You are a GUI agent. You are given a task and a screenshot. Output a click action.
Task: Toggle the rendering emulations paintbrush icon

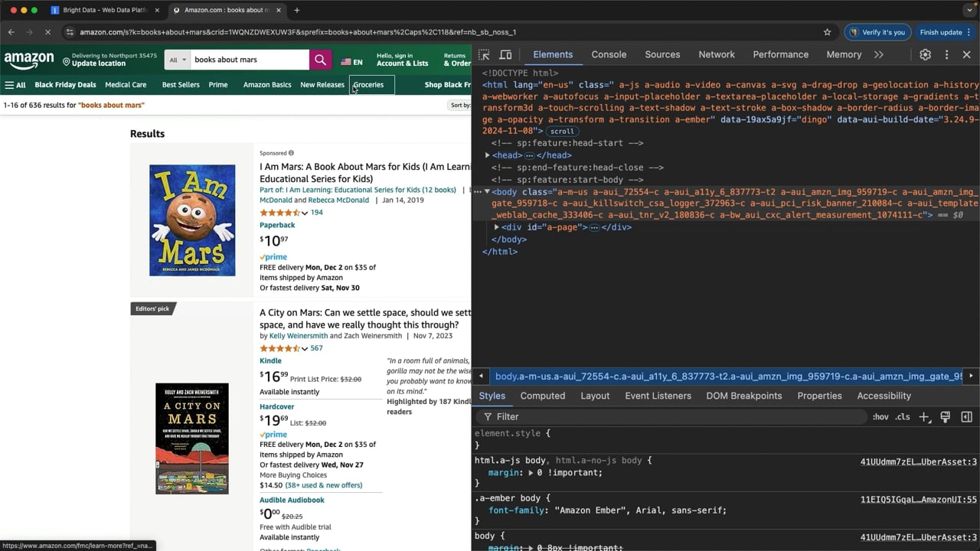tap(945, 416)
